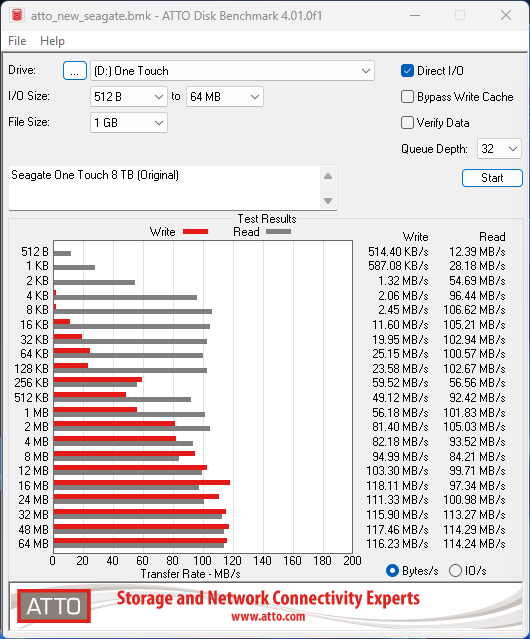Image resolution: width=530 pixels, height=639 pixels.
Task: Click the description box scroll-up arrow
Action: coord(328,176)
